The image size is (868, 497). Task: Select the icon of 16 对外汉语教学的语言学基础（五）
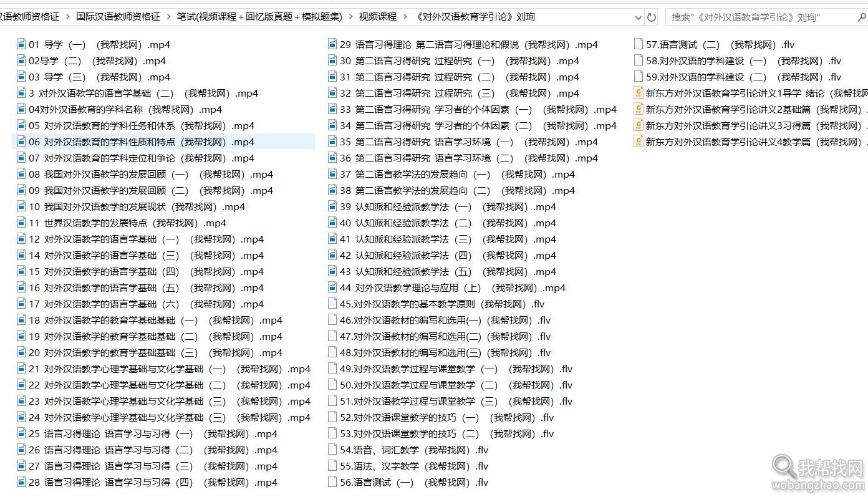click(x=21, y=287)
